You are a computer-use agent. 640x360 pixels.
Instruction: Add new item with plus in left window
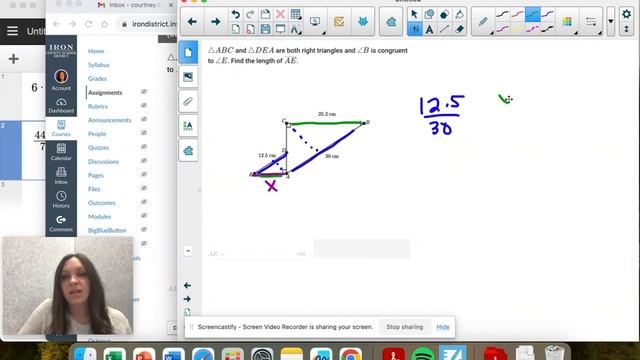pos(13,59)
